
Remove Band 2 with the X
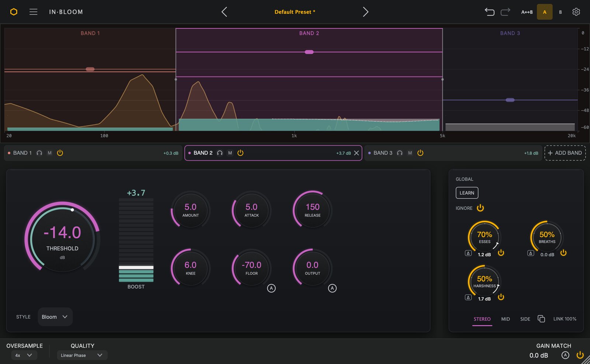pyautogui.click(x=357, y=153)
